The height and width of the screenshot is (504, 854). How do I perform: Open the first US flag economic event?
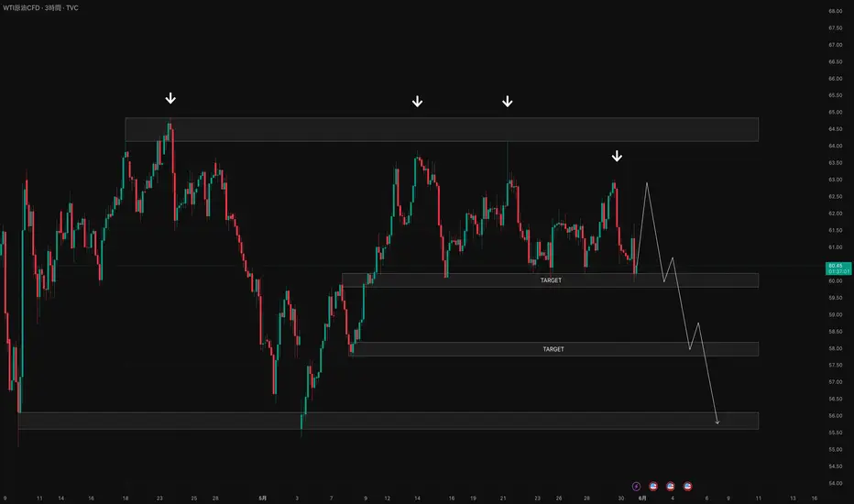[654, 485]
